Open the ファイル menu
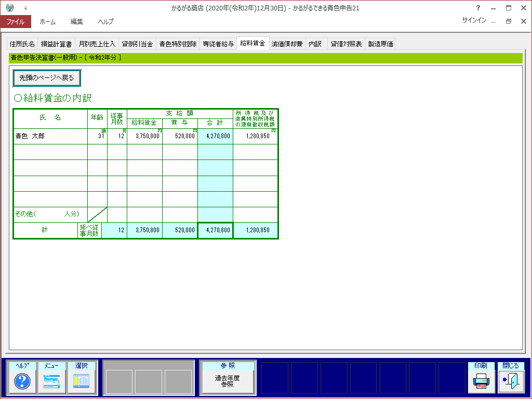The height and width of the screenshot is (399, 532). [16, 21]
